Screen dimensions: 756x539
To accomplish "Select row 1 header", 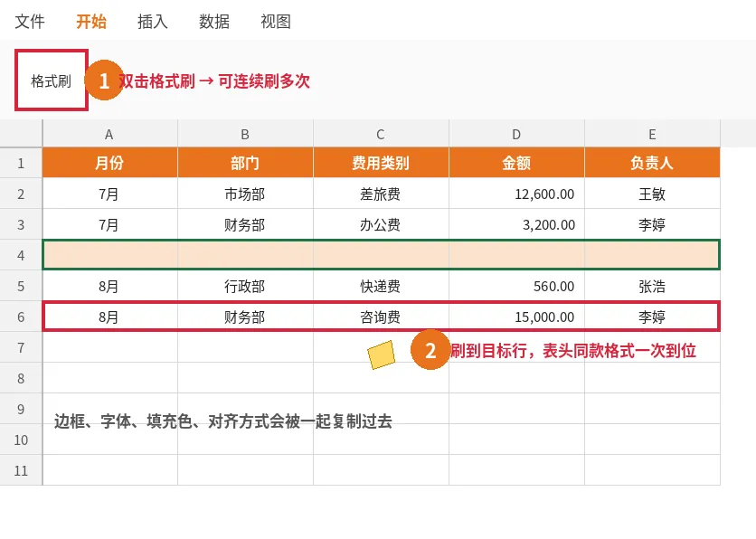I will [x=21, y=163].
